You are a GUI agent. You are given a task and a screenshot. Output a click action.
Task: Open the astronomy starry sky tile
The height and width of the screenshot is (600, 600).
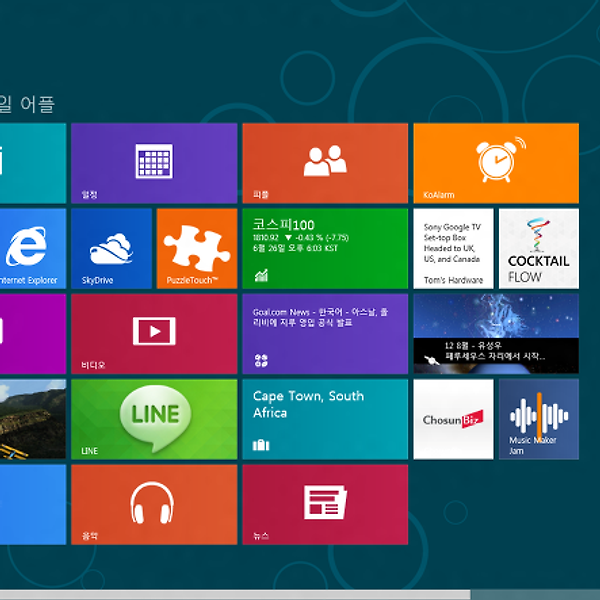click(x=496, y=334)
